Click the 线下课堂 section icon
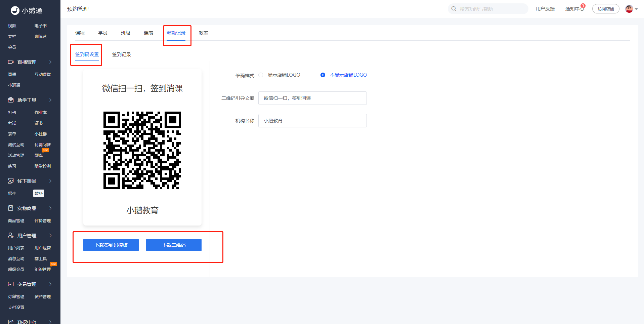 (x=11, y=181)
